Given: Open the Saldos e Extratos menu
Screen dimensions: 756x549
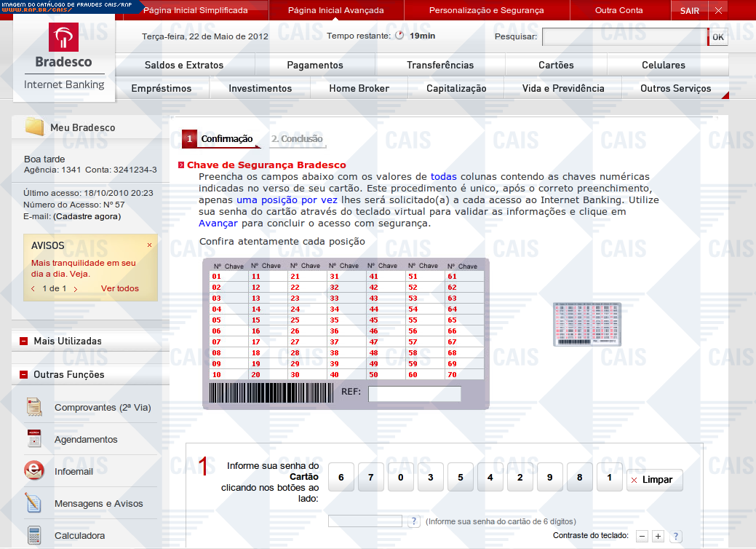Looking at the screenshot, I should coord(184,65).
